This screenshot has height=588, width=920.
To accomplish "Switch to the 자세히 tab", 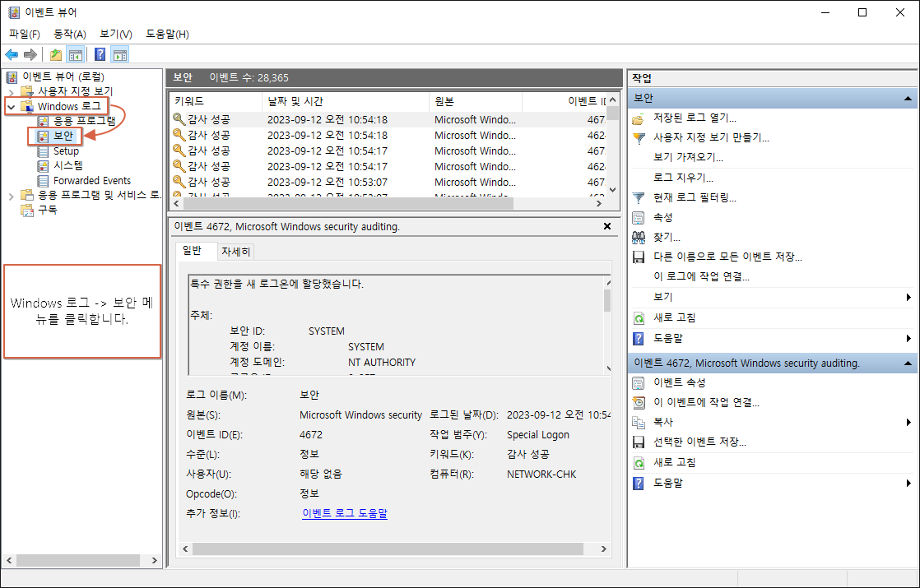I will pyautogui.click(x=236, y=252).
